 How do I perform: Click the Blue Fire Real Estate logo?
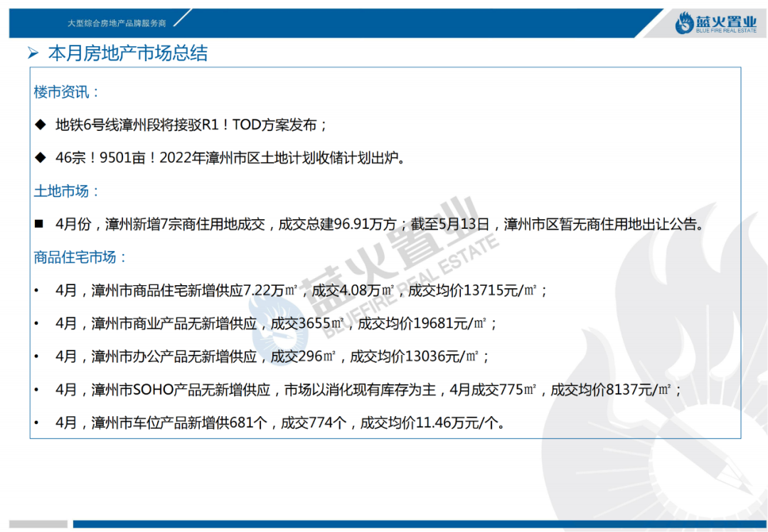coord(715,23)
